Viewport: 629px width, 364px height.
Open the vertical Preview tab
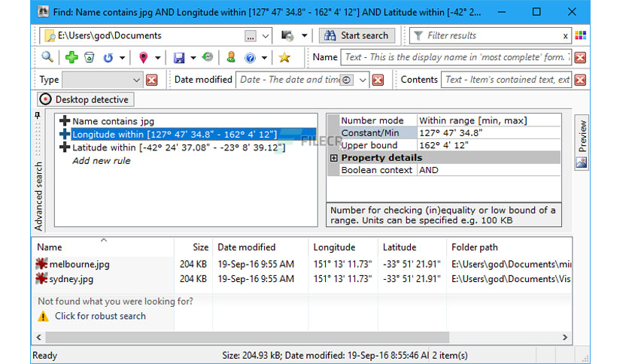(x=582, y=142)
